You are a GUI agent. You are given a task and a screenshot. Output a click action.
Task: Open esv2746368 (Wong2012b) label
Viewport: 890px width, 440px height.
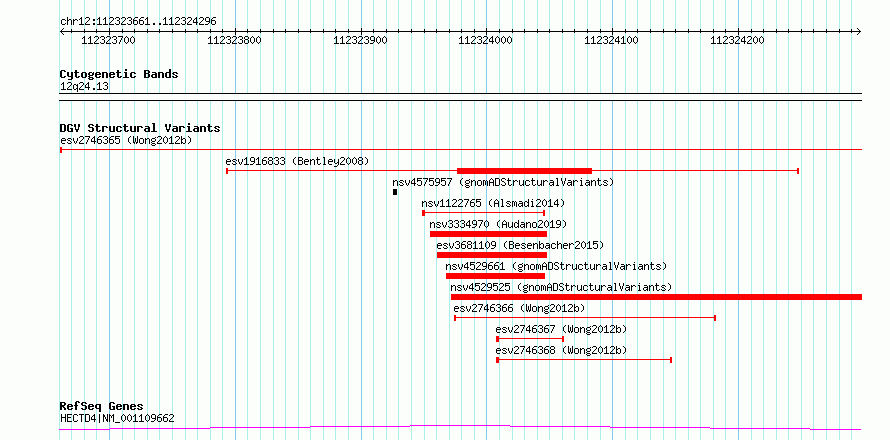561,350
